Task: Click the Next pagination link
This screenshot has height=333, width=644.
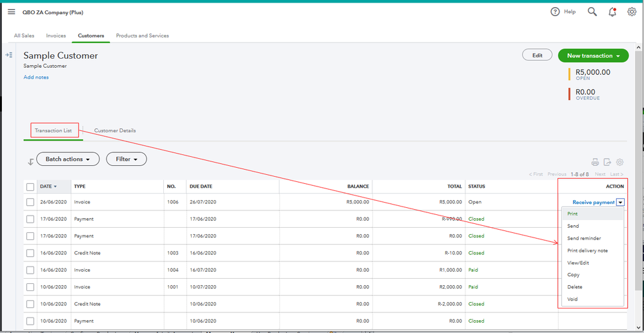Action: (600, 174)
